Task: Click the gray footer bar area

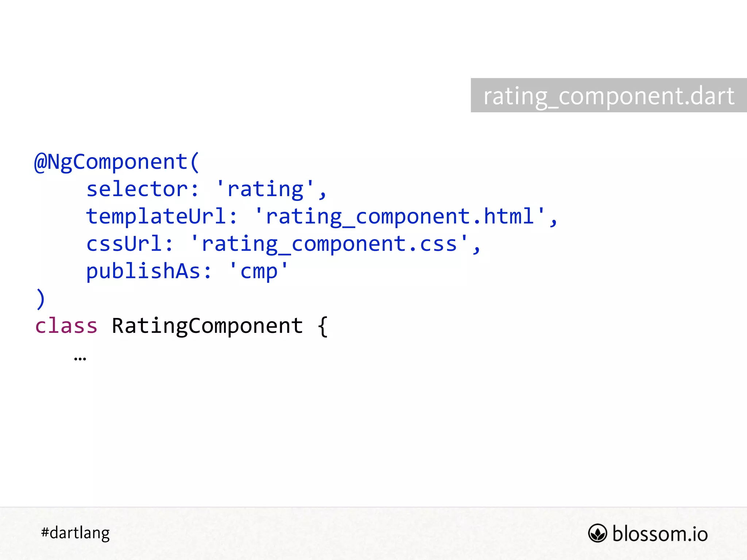Action: point(373,533)
